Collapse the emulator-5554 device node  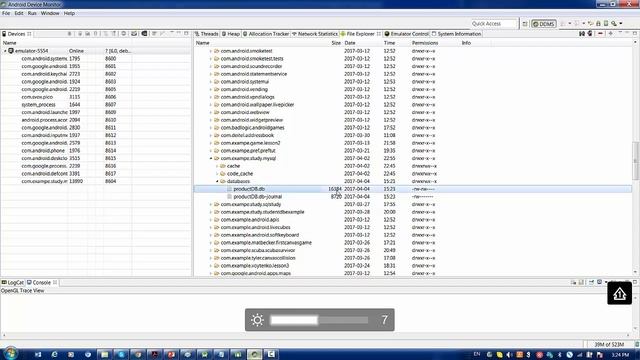pyautogui.click(x=5, y=51)
